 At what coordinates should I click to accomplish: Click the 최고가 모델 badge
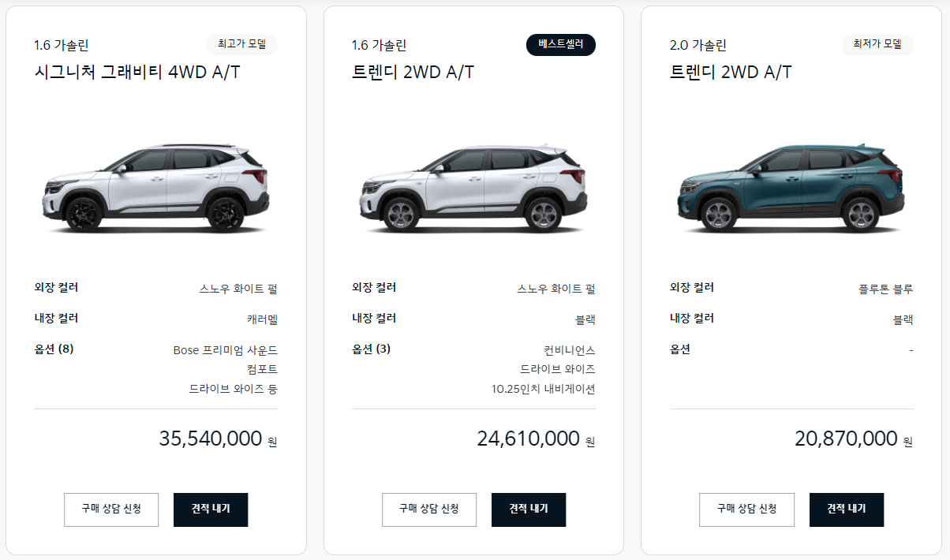[x=241, y=45]
